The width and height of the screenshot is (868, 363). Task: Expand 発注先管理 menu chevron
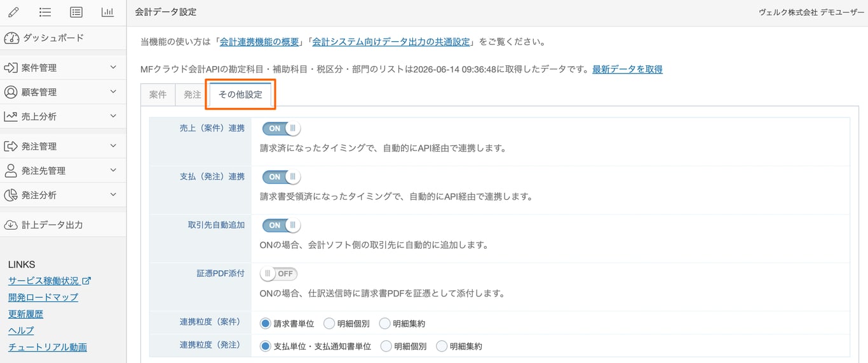pos(113,170)
